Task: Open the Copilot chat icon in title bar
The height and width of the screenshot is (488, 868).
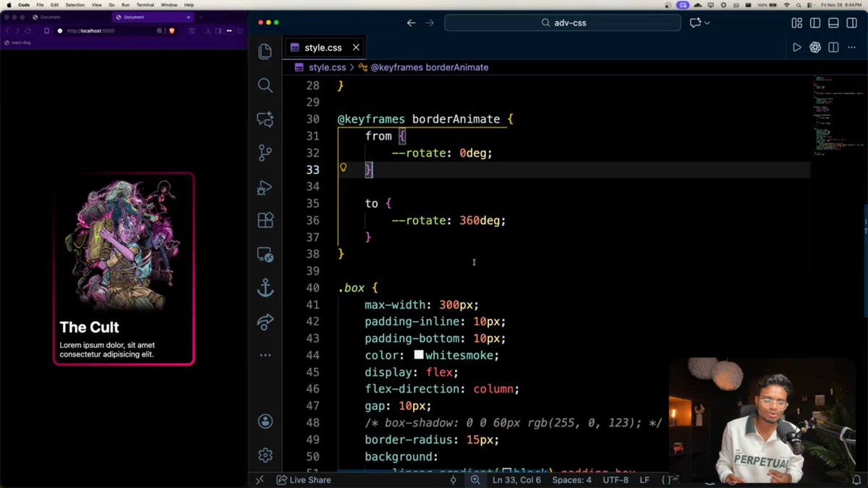Action: [695, 23]
